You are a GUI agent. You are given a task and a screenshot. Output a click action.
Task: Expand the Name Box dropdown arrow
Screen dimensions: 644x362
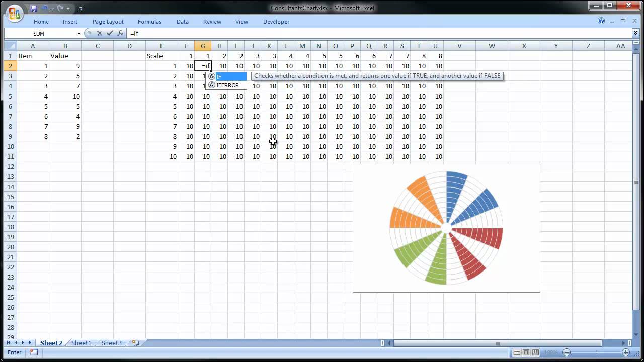tap(79, 34)
